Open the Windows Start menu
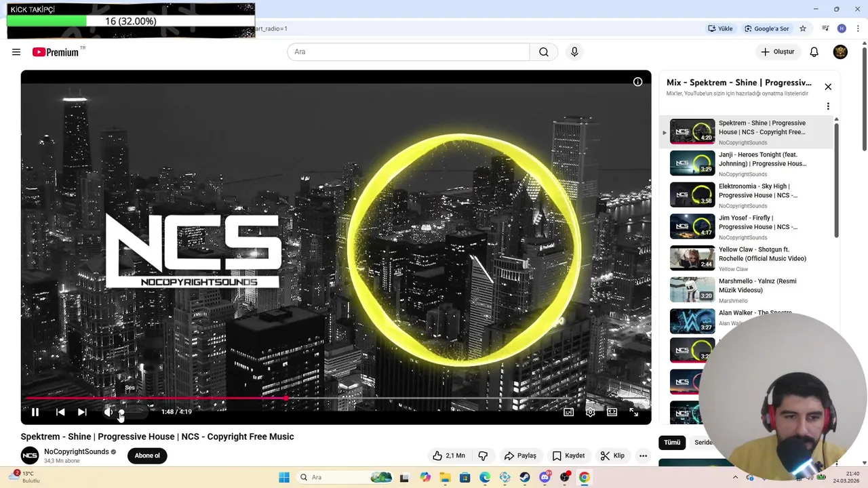Image resolution: width=868 pixels, height=488 pixels. [284, 477]
